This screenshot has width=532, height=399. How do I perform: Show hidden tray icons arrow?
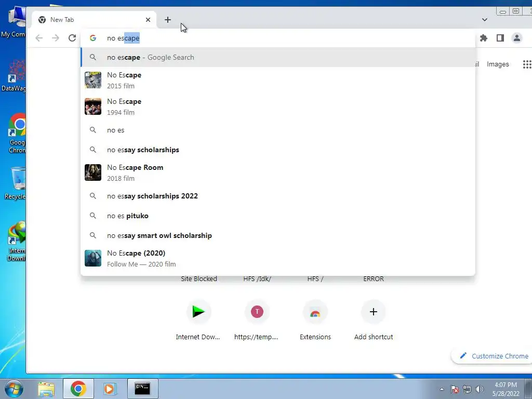pos(442,389)
